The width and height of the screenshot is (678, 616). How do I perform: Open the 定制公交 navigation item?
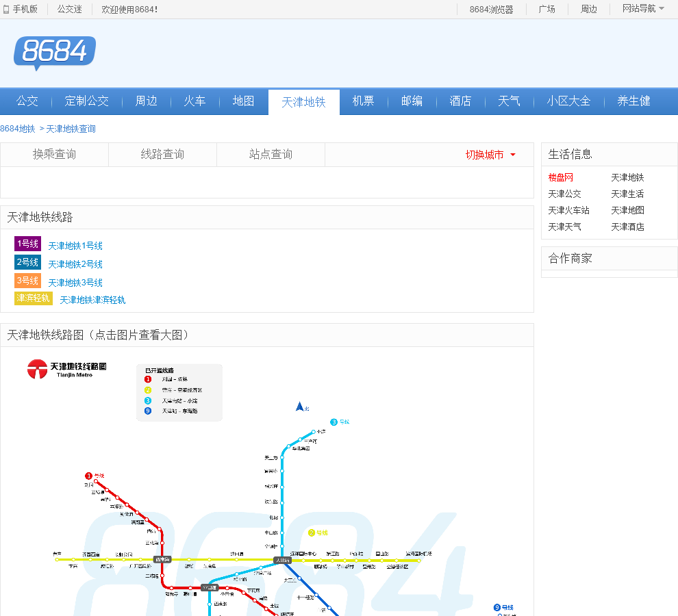[x=86, y=101]
